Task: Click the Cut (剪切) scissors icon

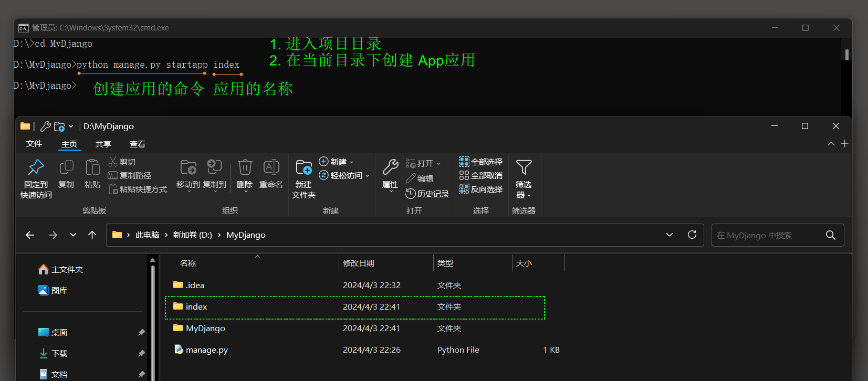Action: (x=113, y=162)
